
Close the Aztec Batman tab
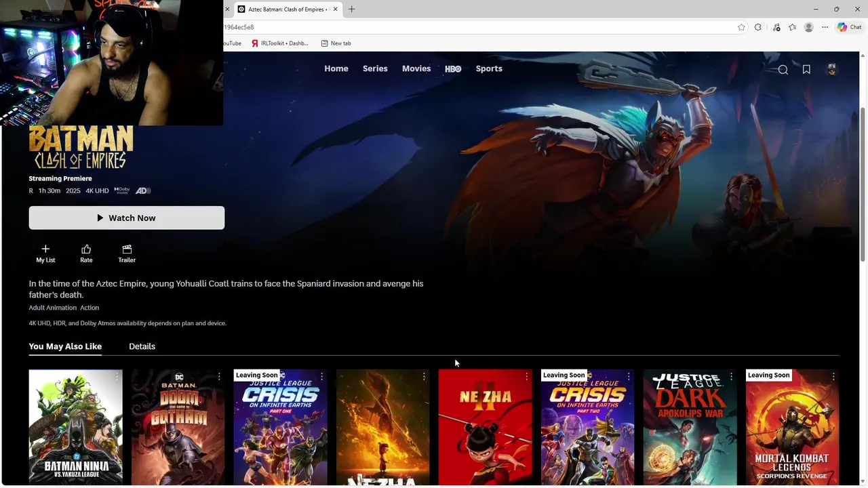tap(336, 9)
